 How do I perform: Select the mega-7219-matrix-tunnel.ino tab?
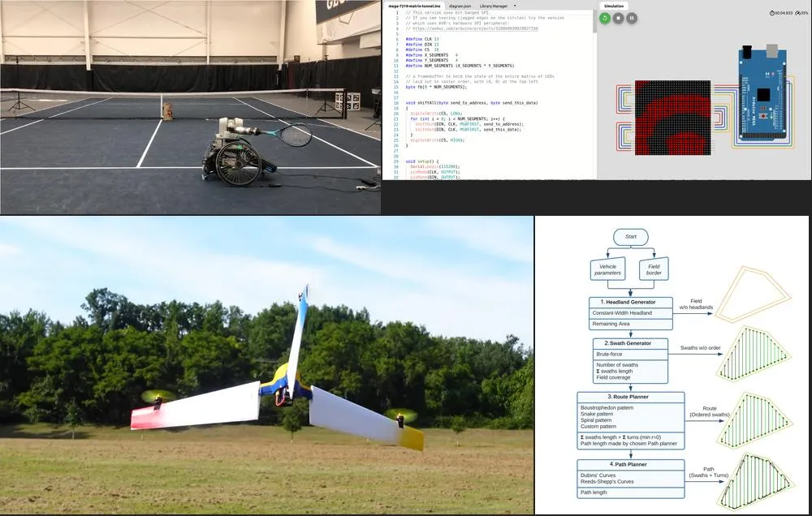(413, 6)
